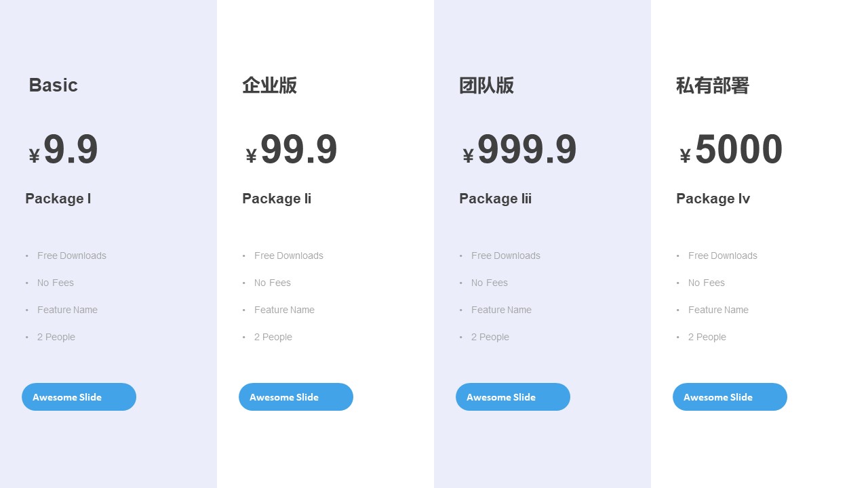Click the Awesome Slide button under Basic

[79, 396]
